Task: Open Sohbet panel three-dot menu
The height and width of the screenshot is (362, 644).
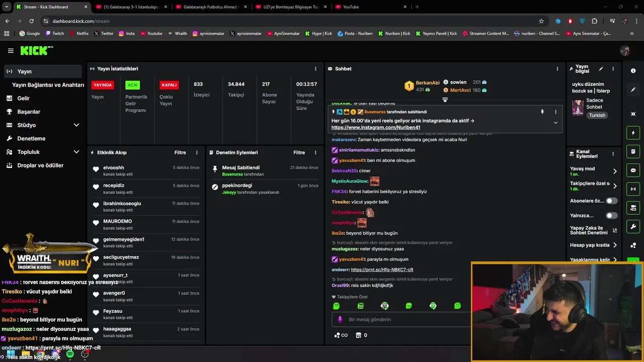Action: [557, 69]
